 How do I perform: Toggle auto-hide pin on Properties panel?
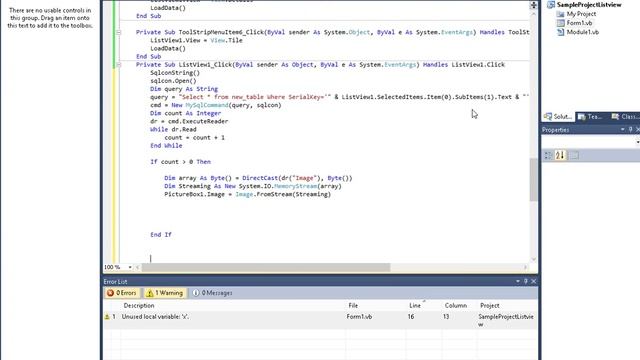click(631, 129)
